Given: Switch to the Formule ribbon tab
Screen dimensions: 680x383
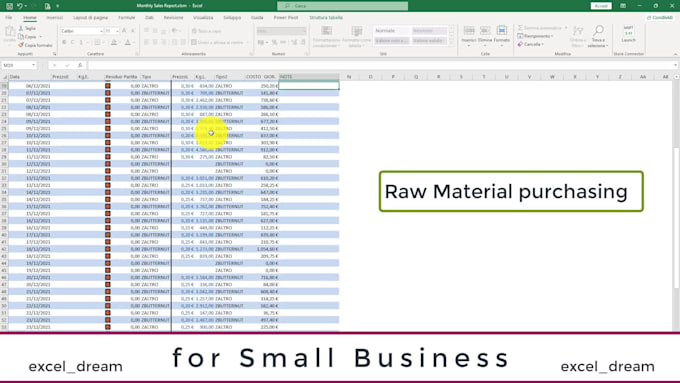Looking at the screenshot, I should 127,18.
